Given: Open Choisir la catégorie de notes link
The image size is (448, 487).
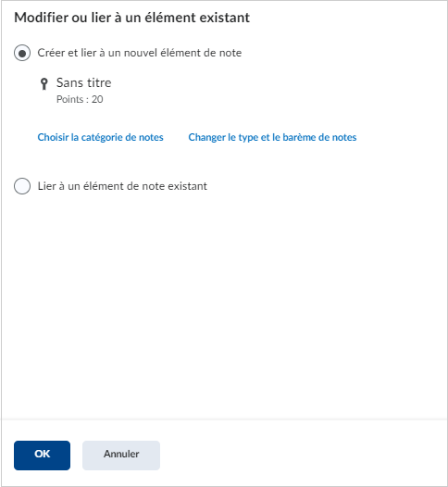Looking at the screenshot, I should click(x=100, y=137).
